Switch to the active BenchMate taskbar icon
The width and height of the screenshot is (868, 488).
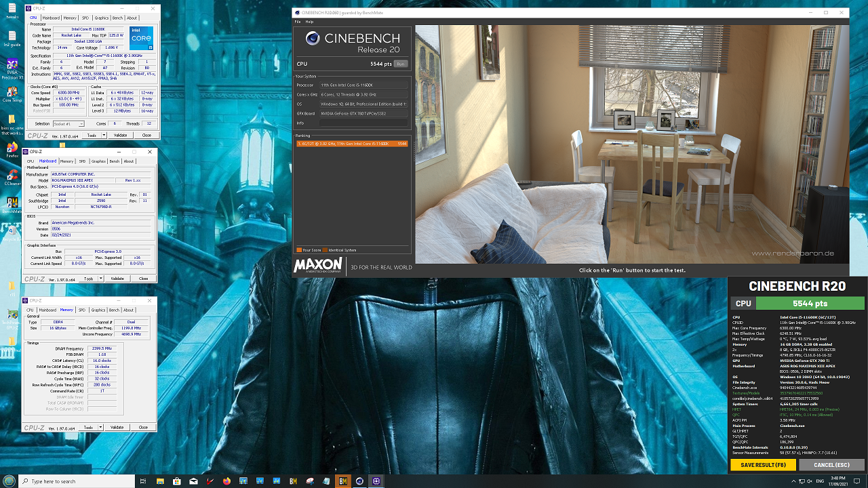[343, 481]
